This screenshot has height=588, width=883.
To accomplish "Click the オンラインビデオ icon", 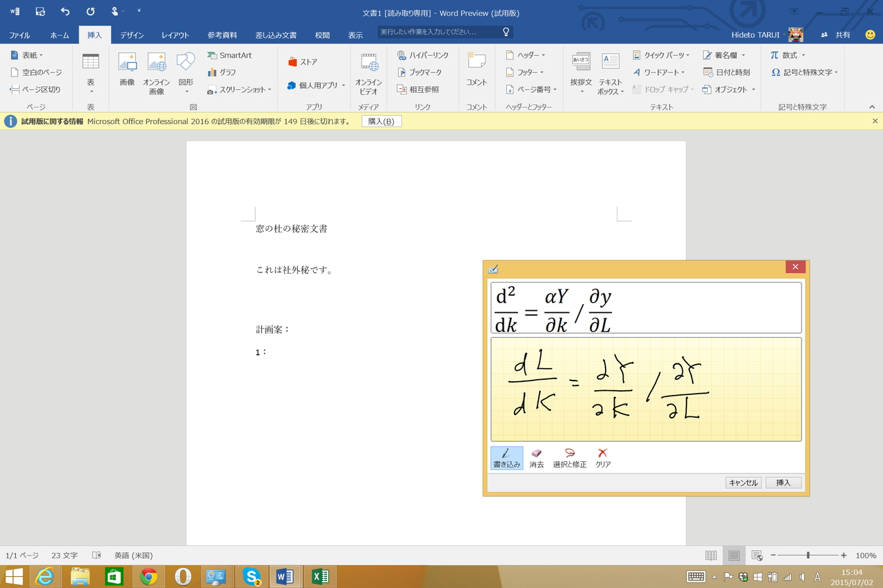I will (x=368, y=72).
